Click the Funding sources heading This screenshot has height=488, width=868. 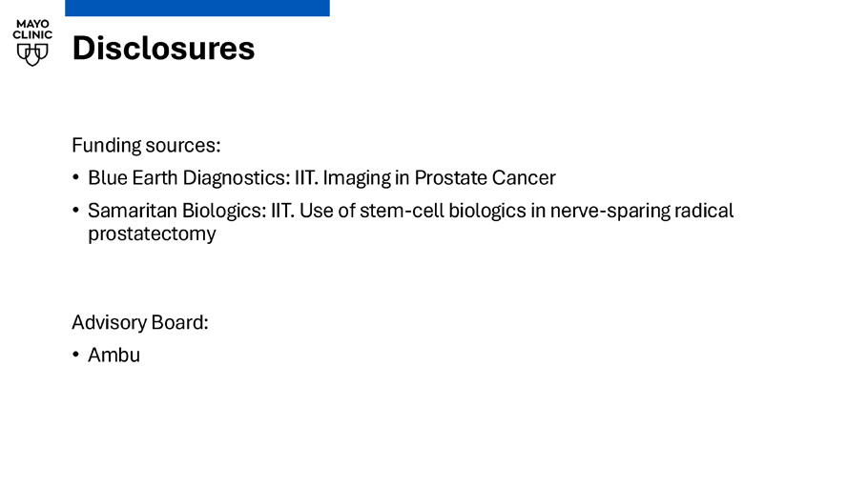146,146
